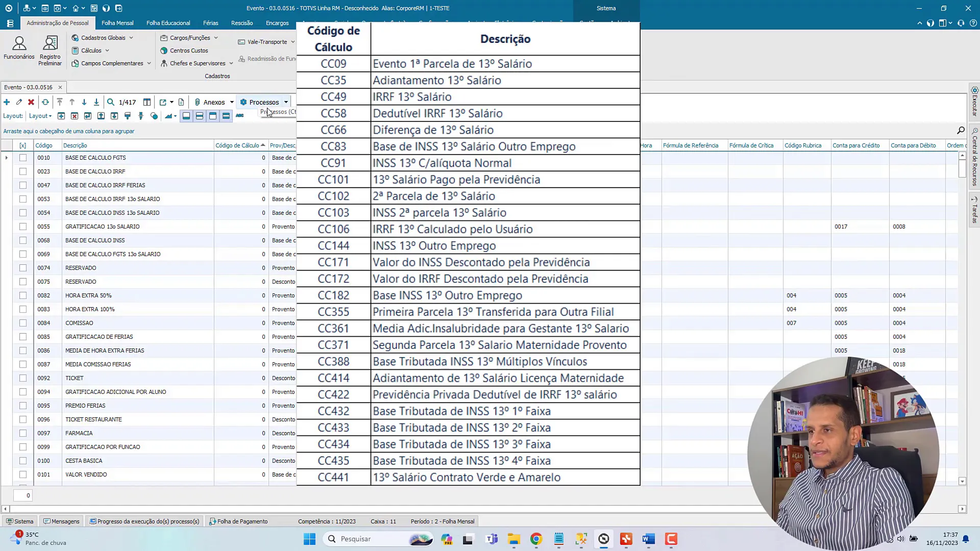Click the refresh records icon
The width and height of the screenshot is (980, 551).
coord(45,102)
